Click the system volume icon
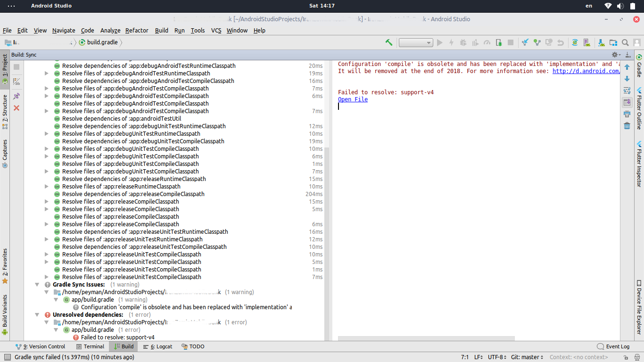The image size is (644, 362). point(620,6)
